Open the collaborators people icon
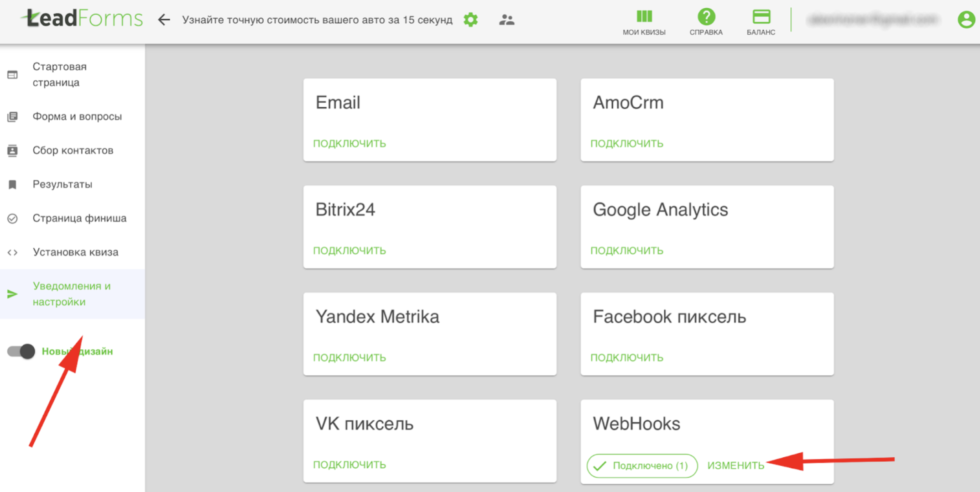This screenshot has height=492, width=980. (506, 20)
